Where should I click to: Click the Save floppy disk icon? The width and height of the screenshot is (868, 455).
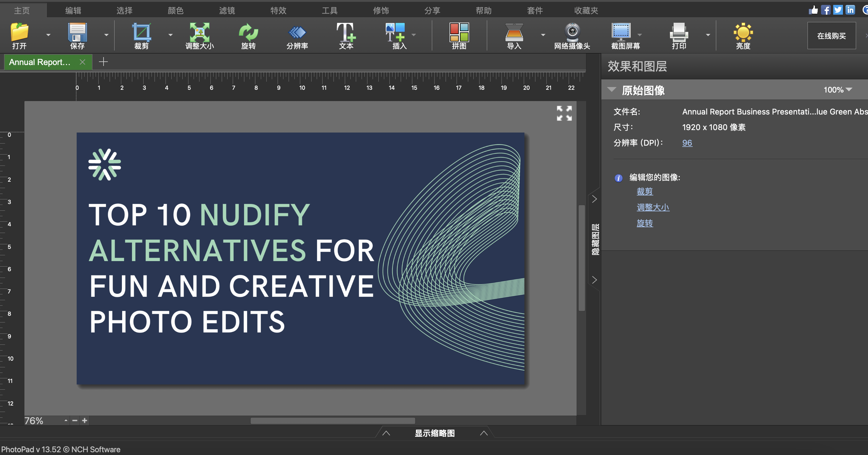[77, 32]
